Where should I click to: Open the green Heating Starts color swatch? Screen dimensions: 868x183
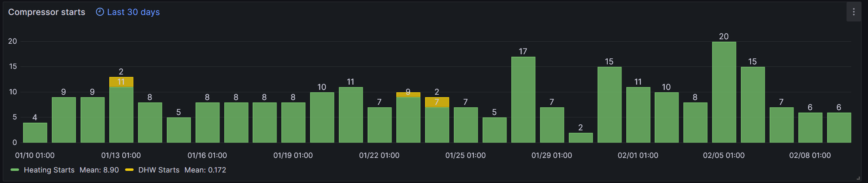coord(15,170)
